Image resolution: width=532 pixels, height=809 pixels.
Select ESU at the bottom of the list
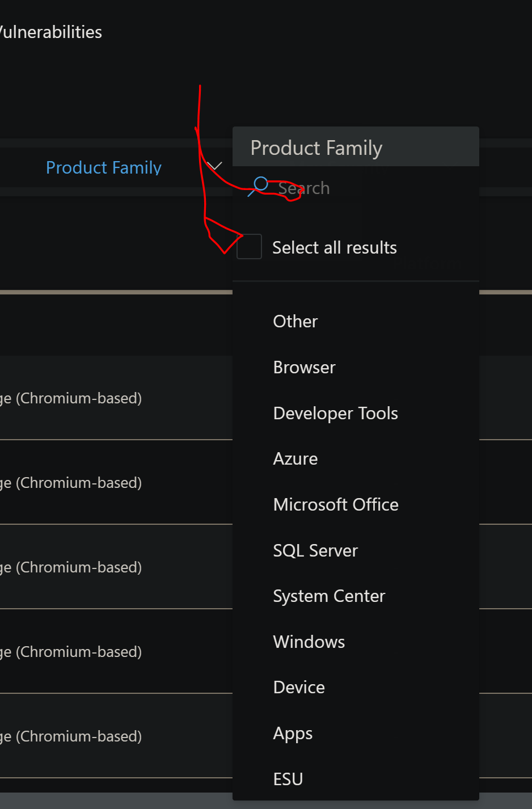click(288, 778)
